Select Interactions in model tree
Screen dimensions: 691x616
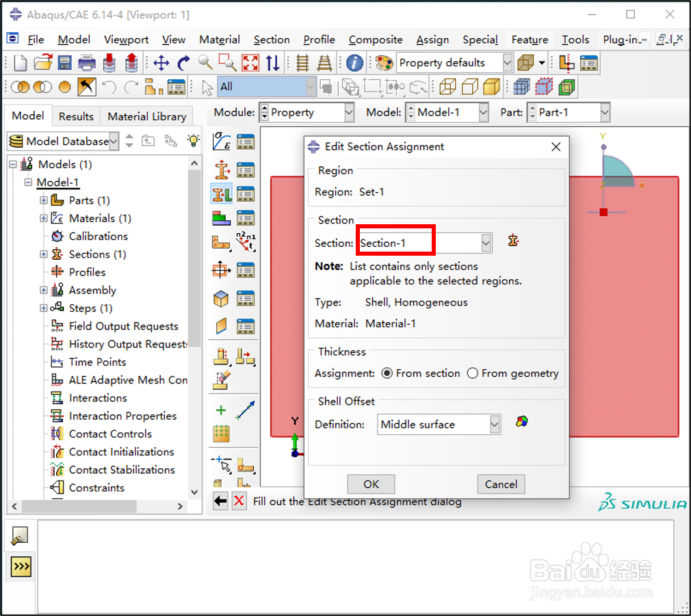[x=98, y=398]
